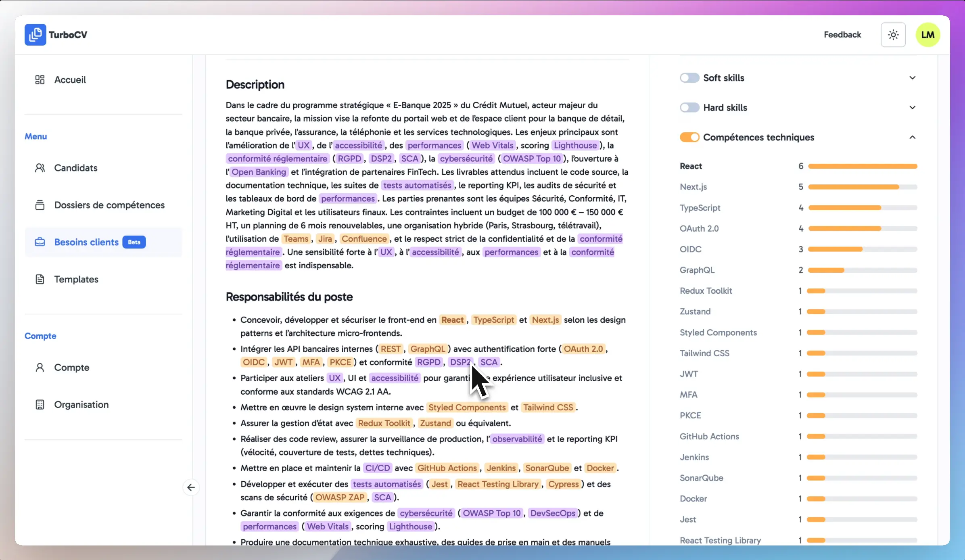Open the Candidats menu item
Image resolution: width=965 pixels, height=560 pixels.
pyautogui.click(x=103, y=168)
